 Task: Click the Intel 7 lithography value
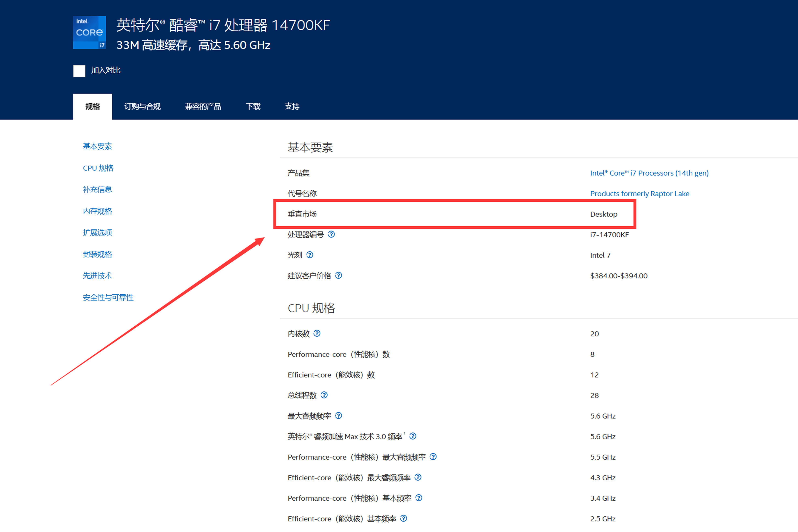[x=600, y=255]
